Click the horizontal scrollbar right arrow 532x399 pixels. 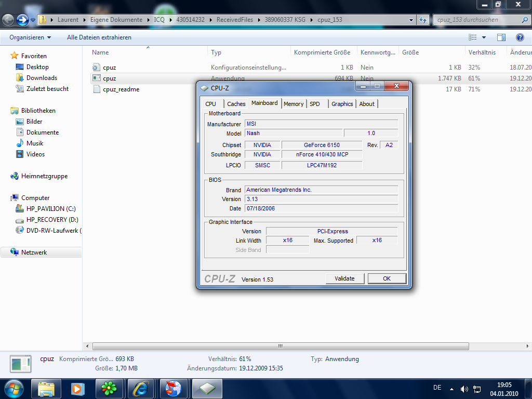527,346
